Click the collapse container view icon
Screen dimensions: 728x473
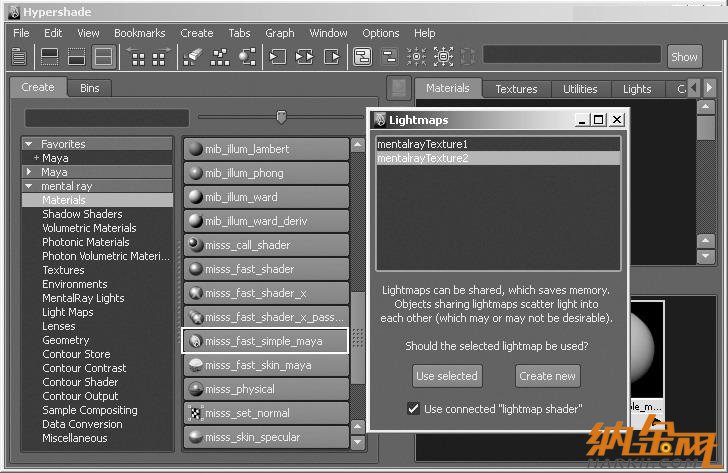coord(389,57)
